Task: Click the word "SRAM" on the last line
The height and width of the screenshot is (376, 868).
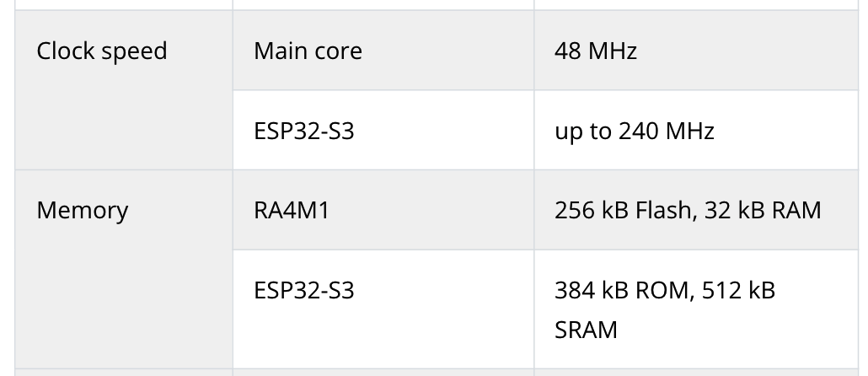Action: click(x=586, y=330)
